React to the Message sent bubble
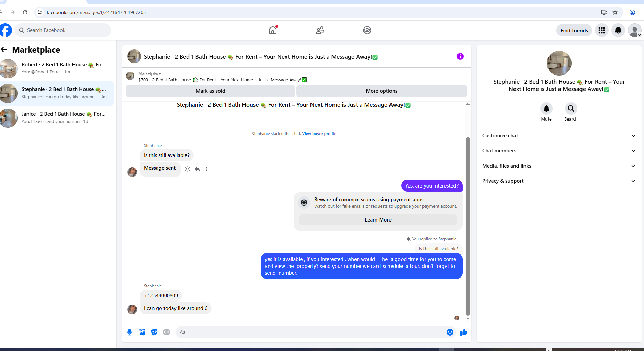Viewport: 644px width, 351px height. pos(188,169)
